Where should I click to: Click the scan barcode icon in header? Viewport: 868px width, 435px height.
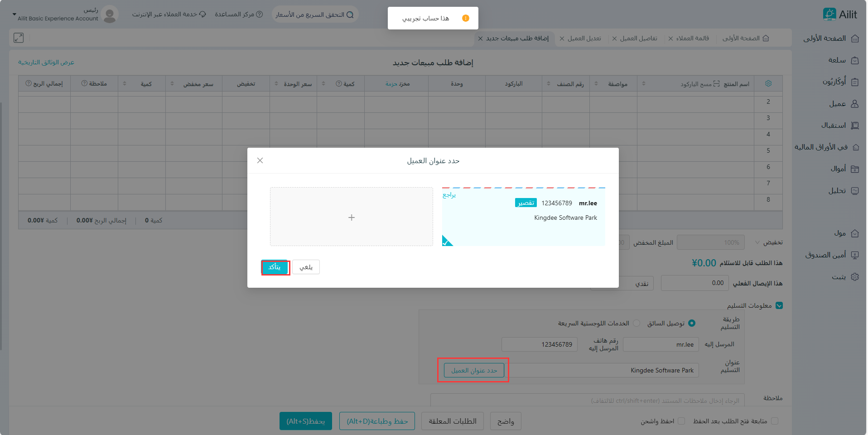(716, 84)
